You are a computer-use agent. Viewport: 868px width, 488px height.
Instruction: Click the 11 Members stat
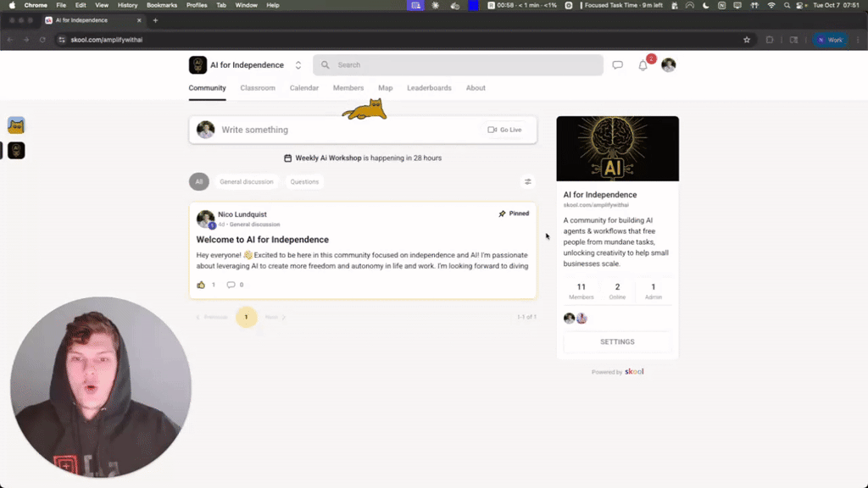pyautogui.click(x=581, y=291)
